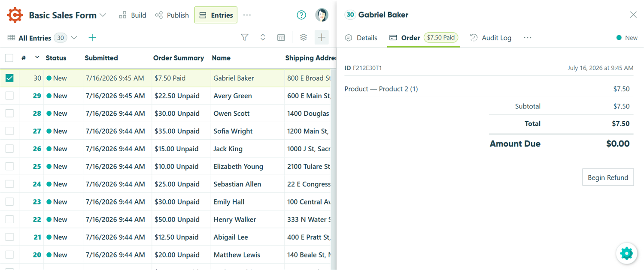
Task: Click the teal settings gear button
Action: coord(626,253)
